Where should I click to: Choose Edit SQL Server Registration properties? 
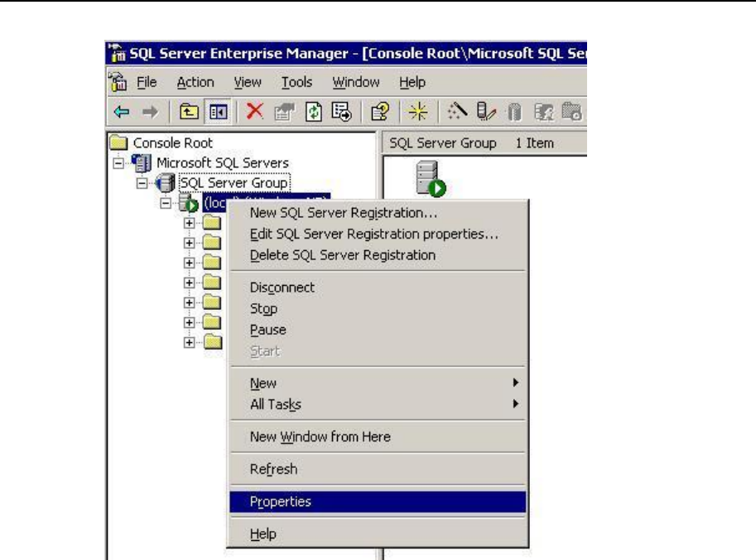(378, 234)
